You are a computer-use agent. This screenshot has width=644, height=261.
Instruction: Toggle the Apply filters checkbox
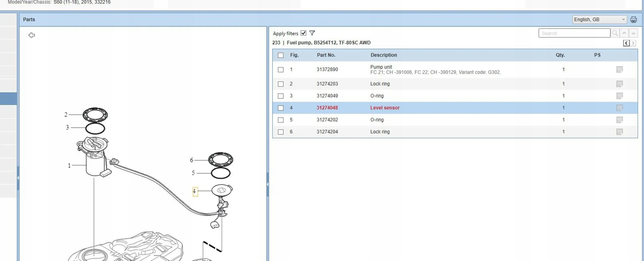(303, 33)
